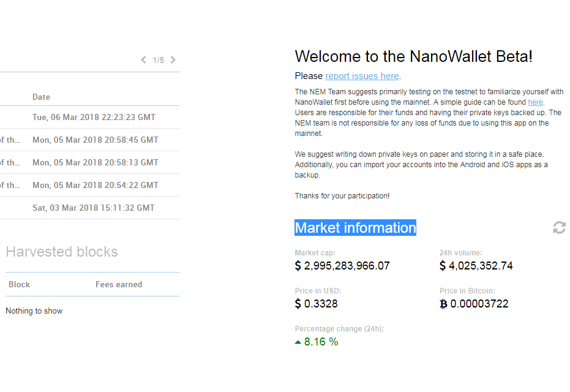Go to next transactions page
This screenshot has width=570, height=392.
[x=173, y=60]
